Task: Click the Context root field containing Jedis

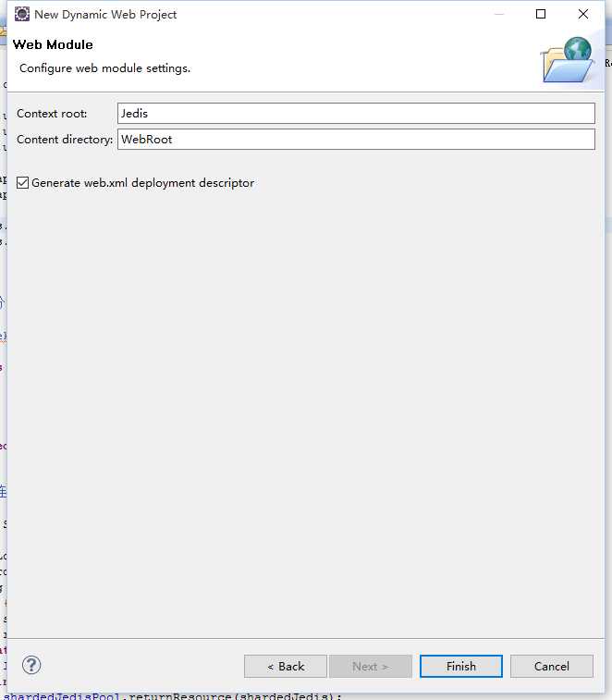Action: pos(356,114)
